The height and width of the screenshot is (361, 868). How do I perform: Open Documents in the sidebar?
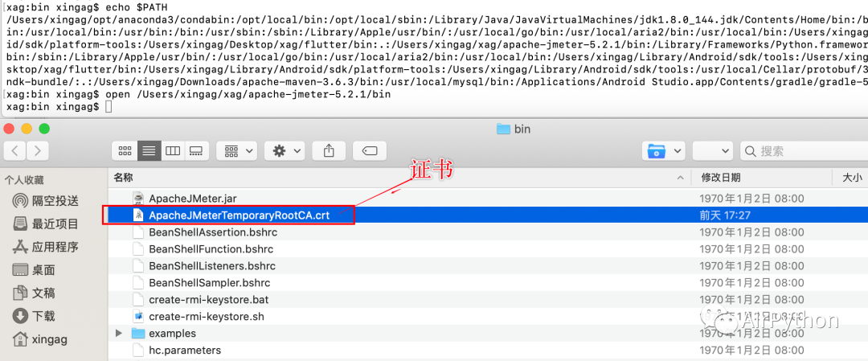[35, 293]
